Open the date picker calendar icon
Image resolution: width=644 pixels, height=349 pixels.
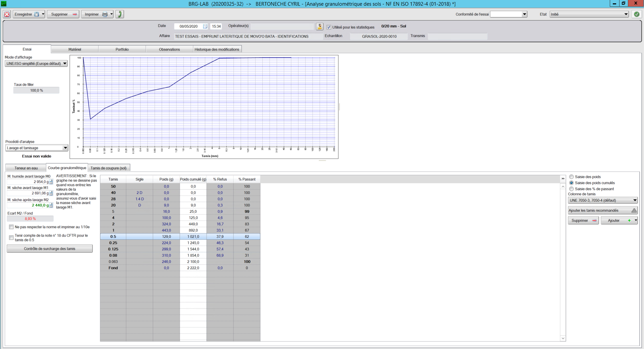[x=205, y=27]
